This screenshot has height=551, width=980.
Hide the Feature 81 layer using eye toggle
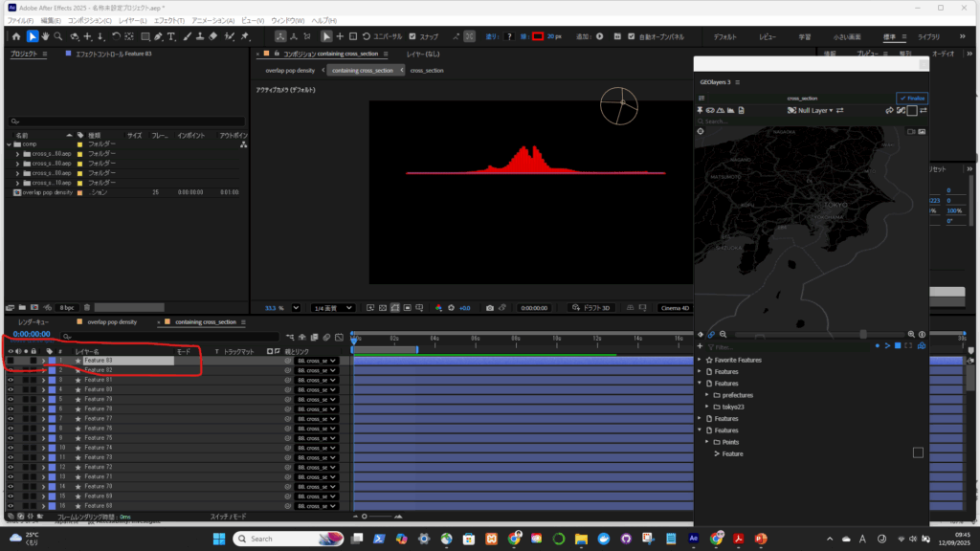click(11, 380)
